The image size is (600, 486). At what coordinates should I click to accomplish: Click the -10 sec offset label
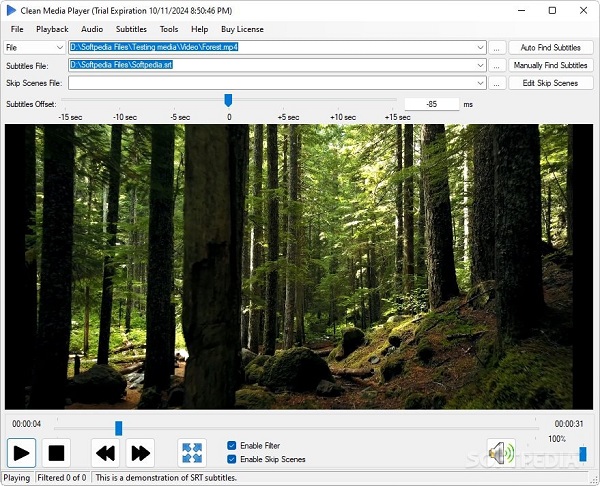[125, 117]
